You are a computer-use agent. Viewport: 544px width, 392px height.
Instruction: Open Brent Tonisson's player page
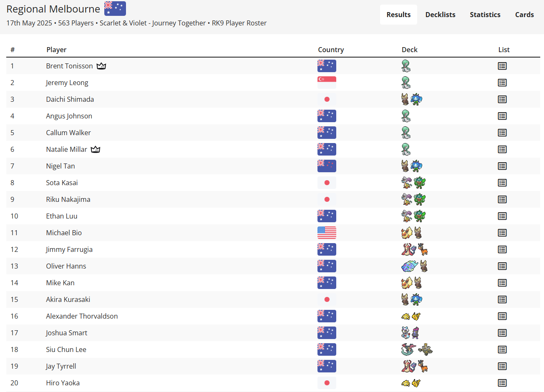coord(69,66)
